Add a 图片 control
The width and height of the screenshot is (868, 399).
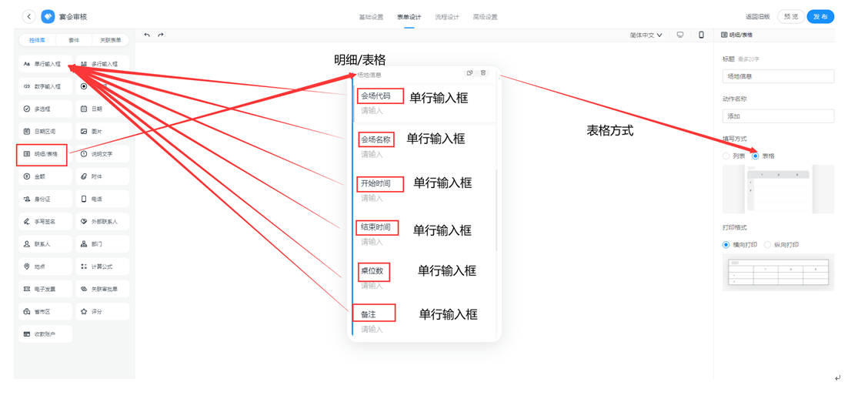(102, 132)
